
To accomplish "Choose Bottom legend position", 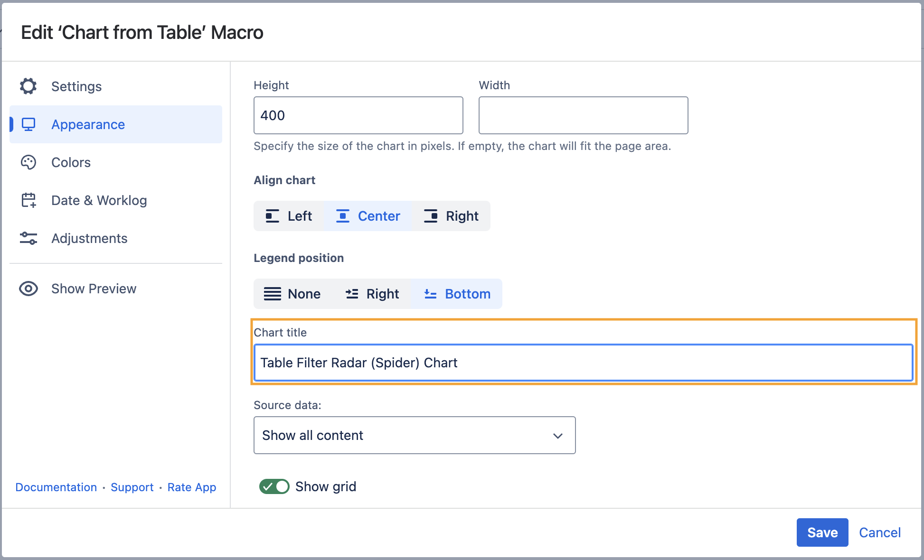I will 456,294.
